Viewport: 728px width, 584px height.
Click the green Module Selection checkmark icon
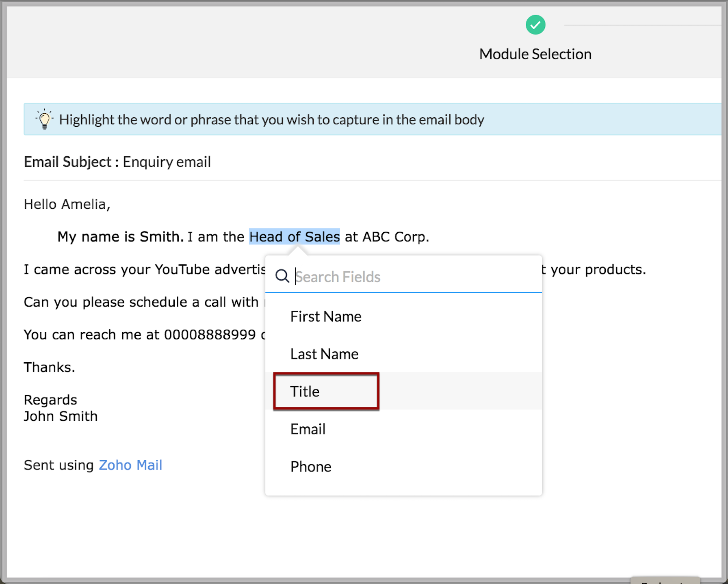tap(535, 25)
